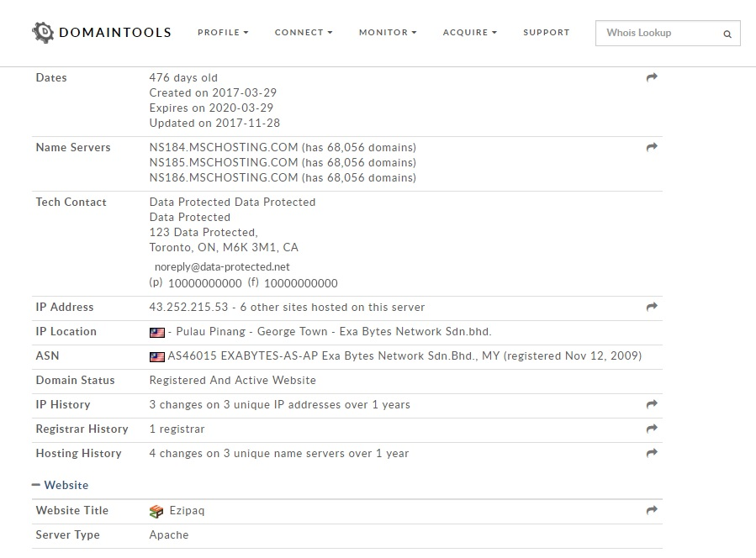Click the noreply@data-protected.net email
The height and width of the screenshot is (558, 756).
pos(222,266)
